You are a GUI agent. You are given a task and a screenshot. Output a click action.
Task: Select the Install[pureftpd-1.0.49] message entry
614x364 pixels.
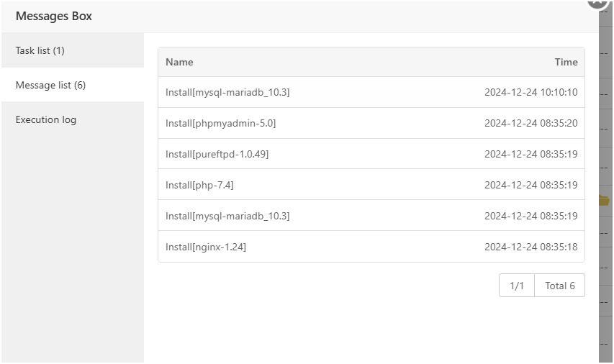[217, 154]
